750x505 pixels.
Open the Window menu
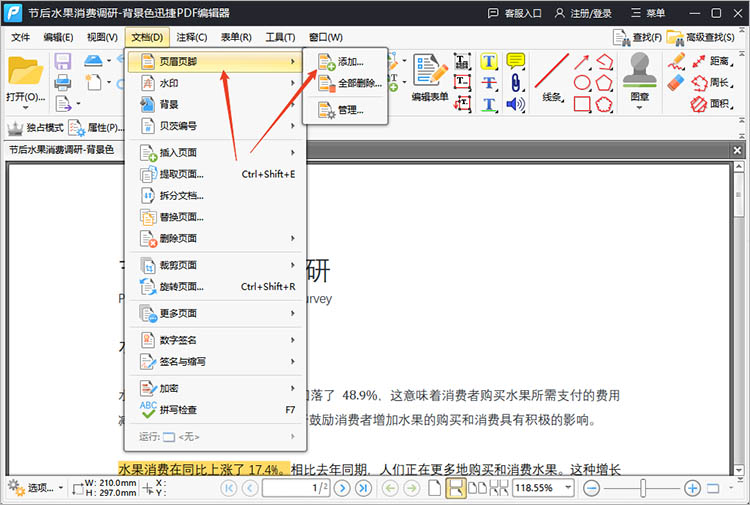[x=326, y=37]
